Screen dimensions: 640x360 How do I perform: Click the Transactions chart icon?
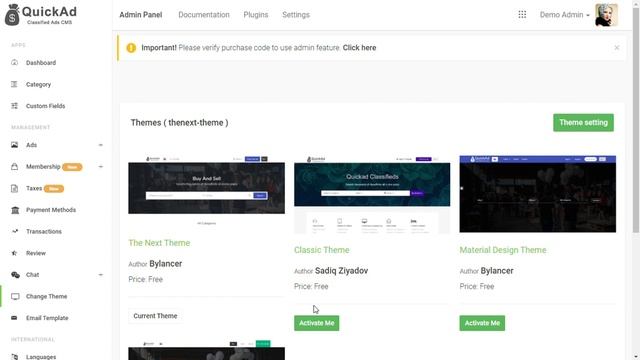tap(15, 231)
